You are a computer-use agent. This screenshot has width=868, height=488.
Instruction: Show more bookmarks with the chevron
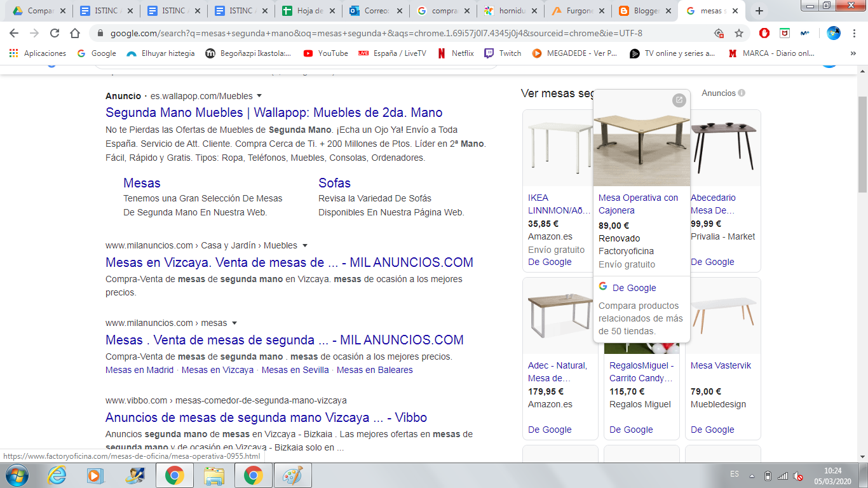pos(853,53)
